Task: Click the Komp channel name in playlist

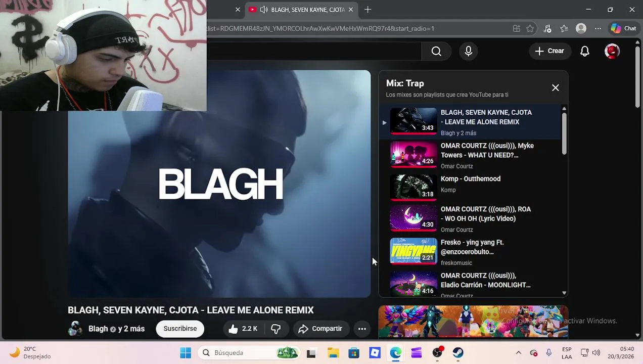Action: pos(448,190)
